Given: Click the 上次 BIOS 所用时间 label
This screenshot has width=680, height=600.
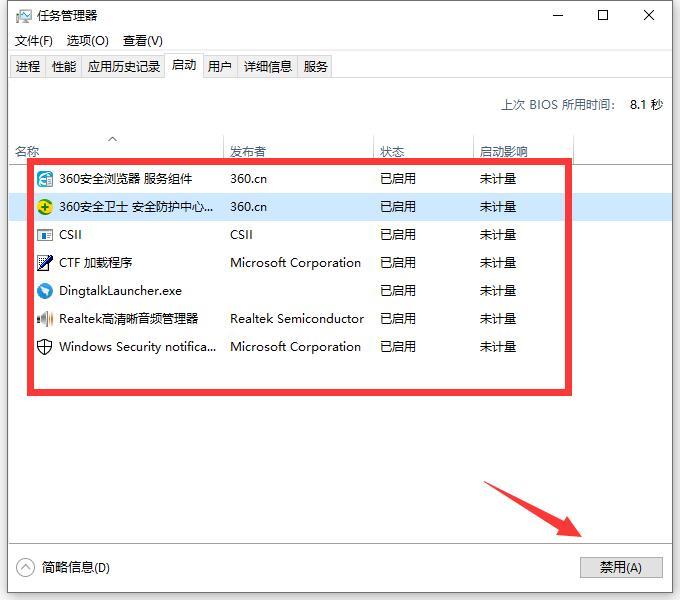Looking at the screenshot, I should pos(558,105).
